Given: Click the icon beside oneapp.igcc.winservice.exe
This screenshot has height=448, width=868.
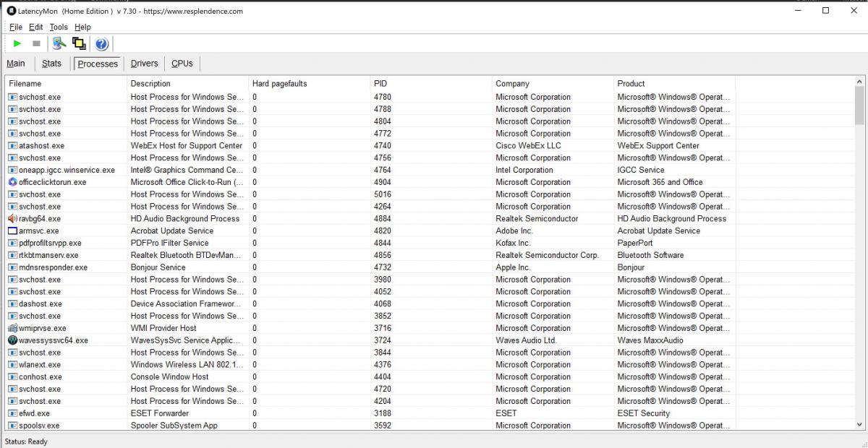Looking at the screenshot, I should pyautogui.click(x=12, y=171).
